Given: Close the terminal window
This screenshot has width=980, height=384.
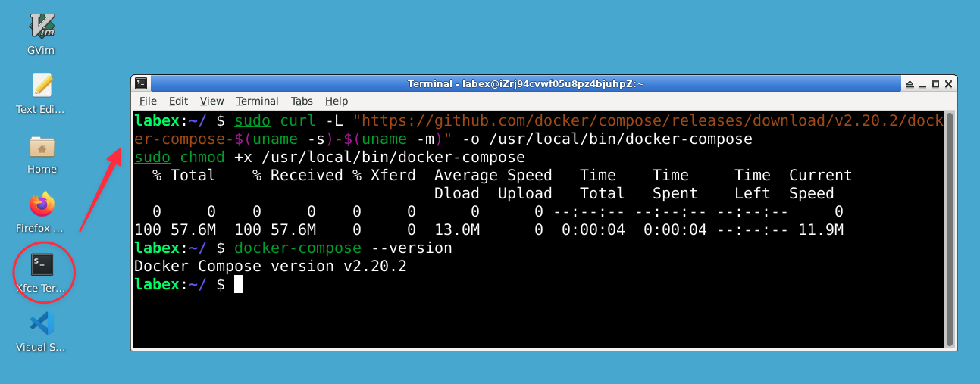Looking at the screenshot, I should click(948, 83).
